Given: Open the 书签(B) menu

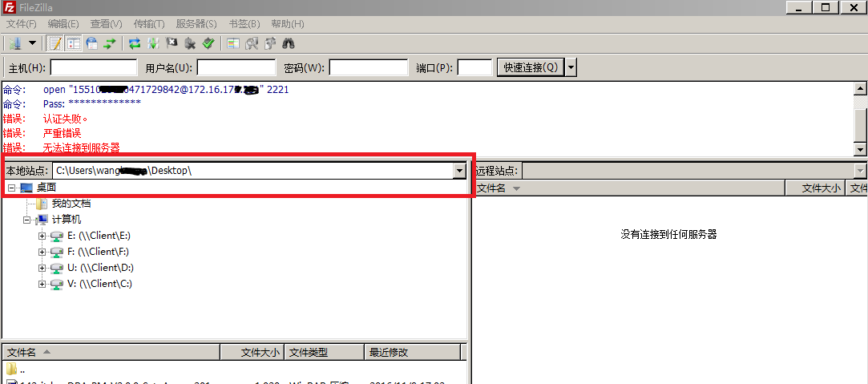Looking at the screenshot, I should click(244, 24).
